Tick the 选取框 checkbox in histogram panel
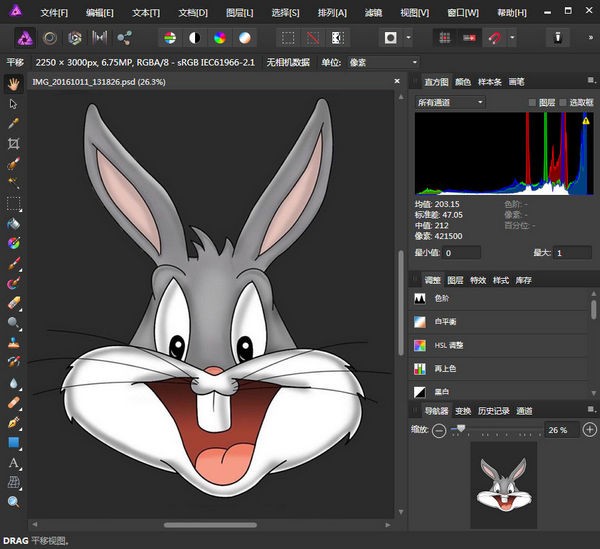This screenshot has height=549, width=600. click(563, 103)
